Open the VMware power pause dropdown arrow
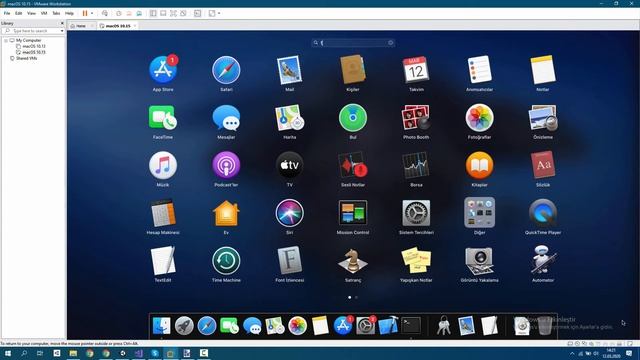 click(92, 13)
